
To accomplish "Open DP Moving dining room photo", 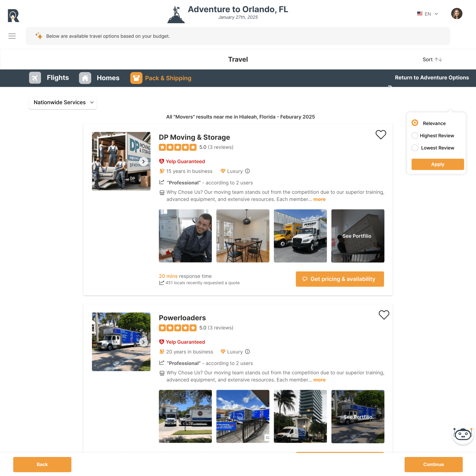I will click(243, 236).
